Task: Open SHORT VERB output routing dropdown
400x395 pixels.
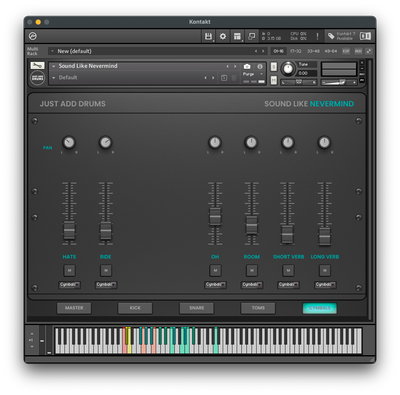Action: click(288, 284)
